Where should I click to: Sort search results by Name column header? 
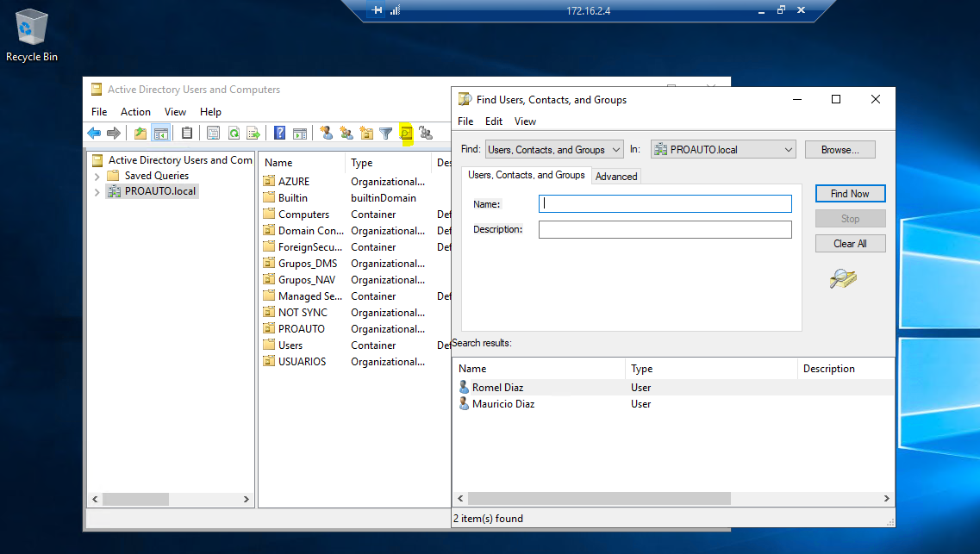click(539, 369)
